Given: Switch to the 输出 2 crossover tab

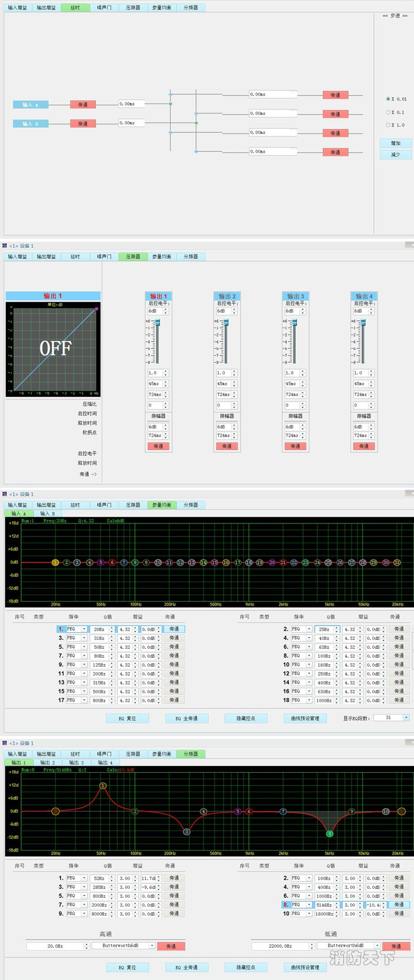Looking at the screenshot, I should [x=46, y=763].
